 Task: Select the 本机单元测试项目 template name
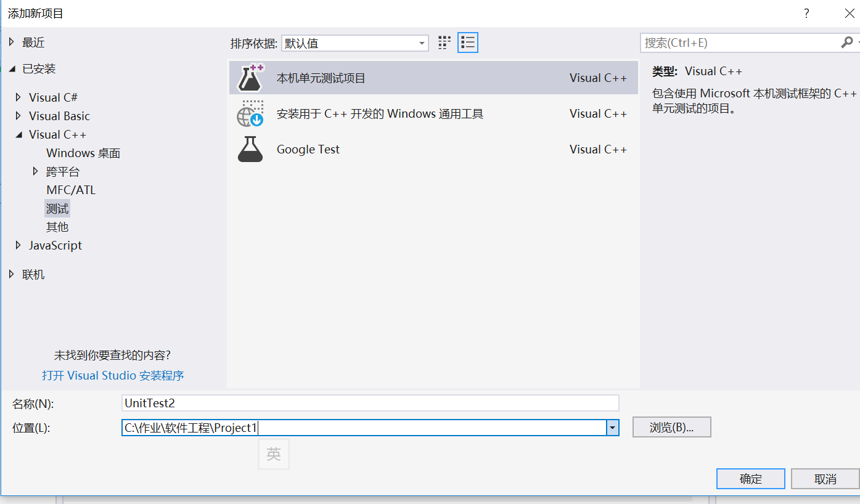click(x=321, y=78)
